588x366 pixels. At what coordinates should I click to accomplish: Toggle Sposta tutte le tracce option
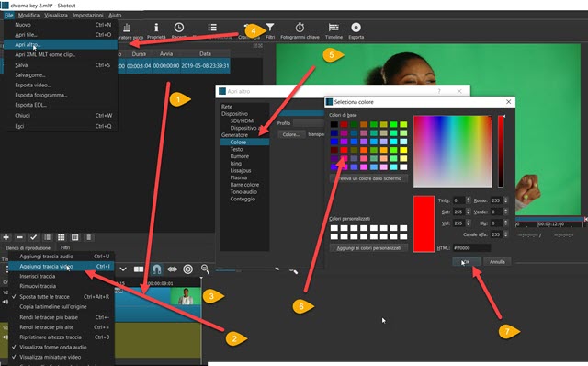pos(44,296)
